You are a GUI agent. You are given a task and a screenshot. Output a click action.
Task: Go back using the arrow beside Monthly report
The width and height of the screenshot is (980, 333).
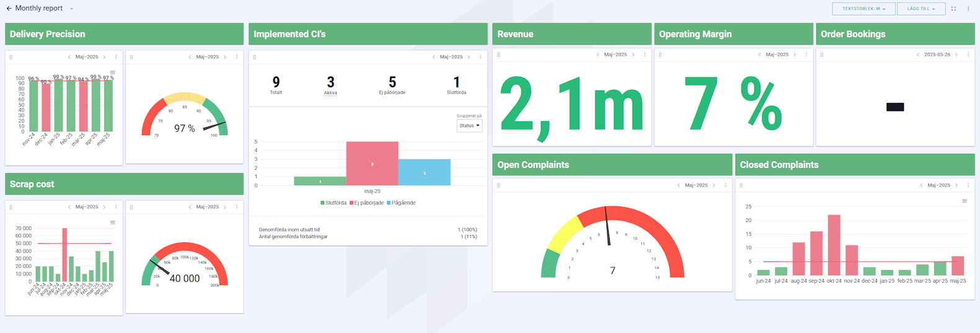[9, 9]
